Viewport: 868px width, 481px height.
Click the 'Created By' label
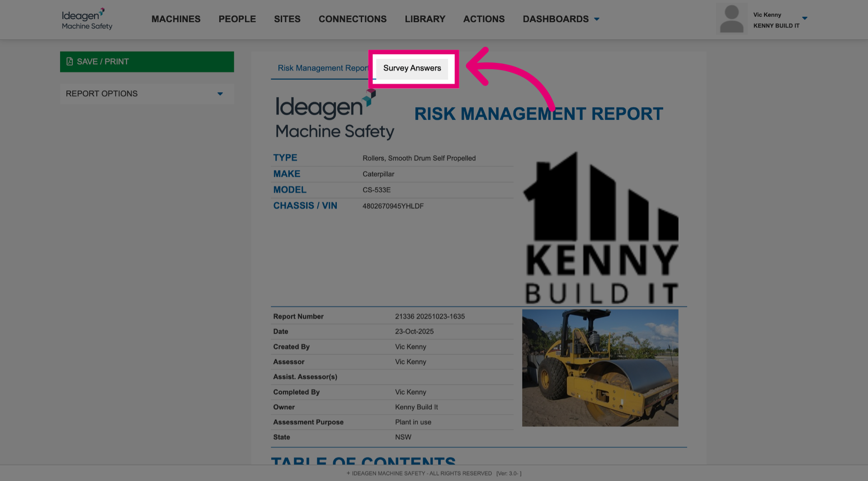(x=291, y=347)
